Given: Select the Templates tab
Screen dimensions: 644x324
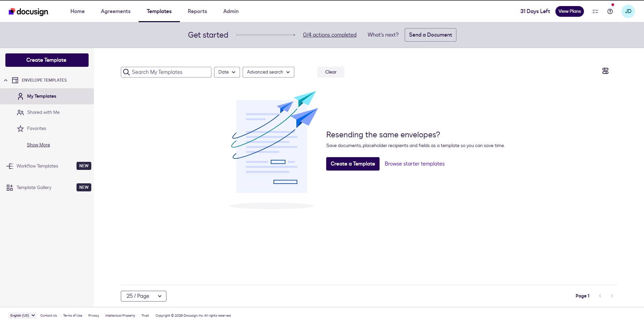Looking at the screenshot, I should 159,11.
